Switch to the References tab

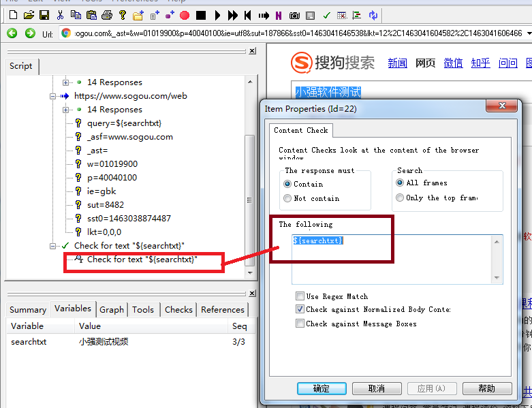(223, 310)
